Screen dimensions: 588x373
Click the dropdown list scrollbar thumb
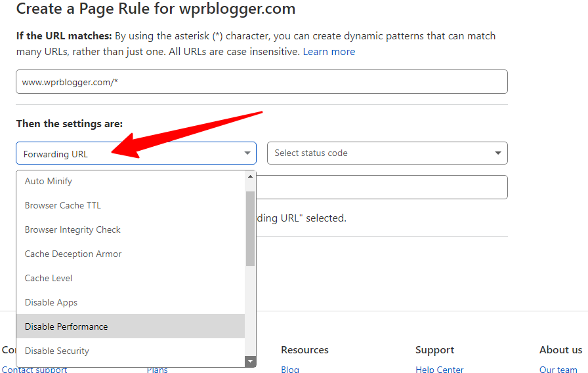tap(250, 228)
